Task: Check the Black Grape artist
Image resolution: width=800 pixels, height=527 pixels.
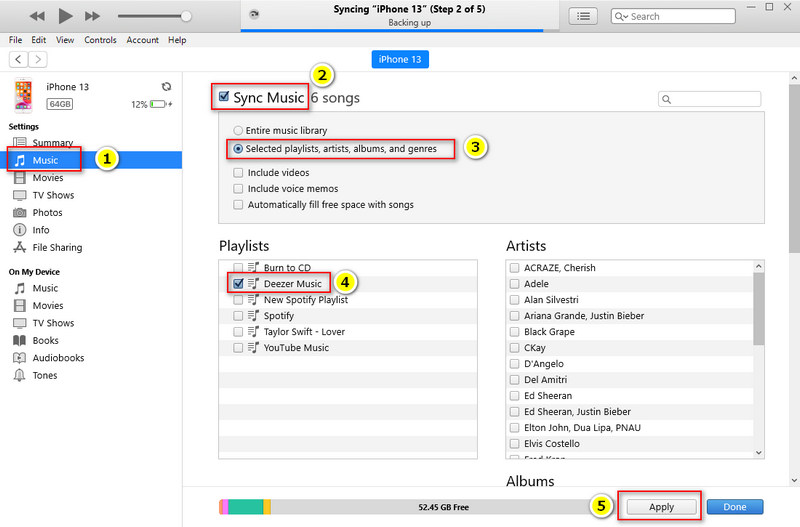Action: click(514, 332)
